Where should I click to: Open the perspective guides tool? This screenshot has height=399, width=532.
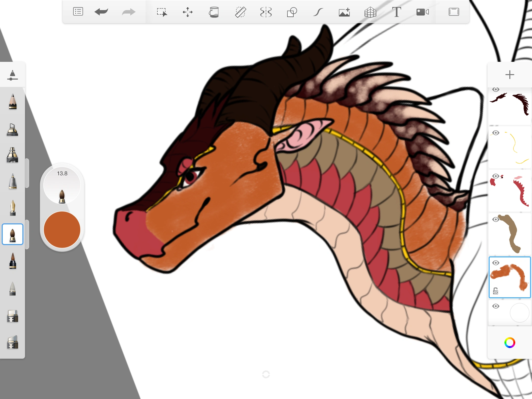(x=370, y=12)
